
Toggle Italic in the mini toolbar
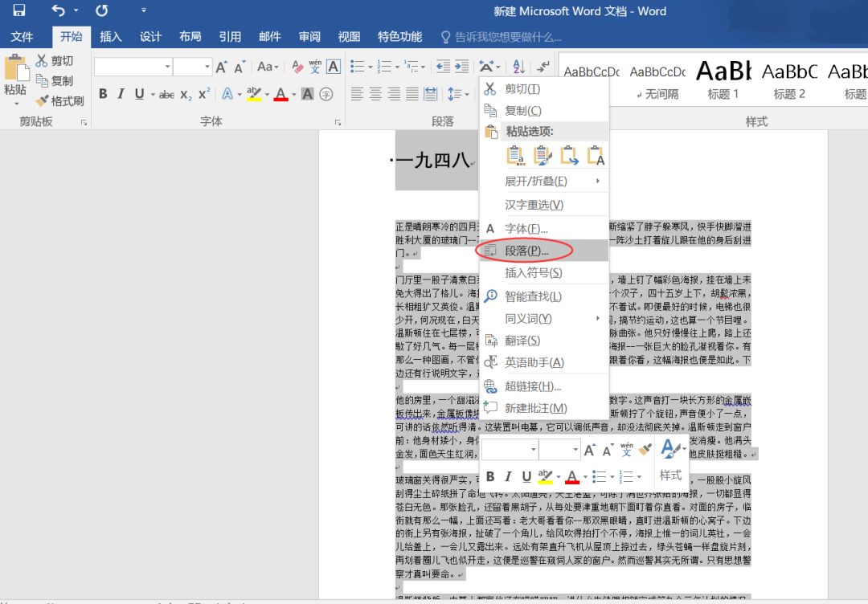point(508,476)
